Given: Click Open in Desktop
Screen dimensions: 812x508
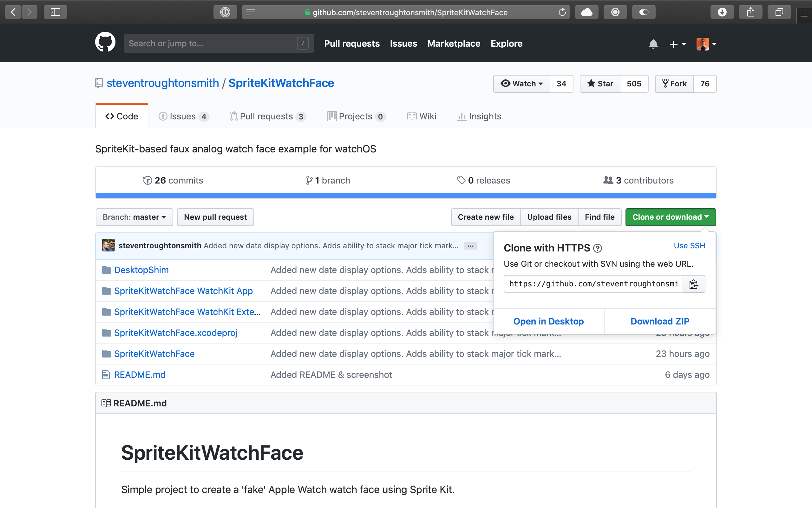Looking at the screenshot, I should pyautogui.click(x=549, y=322).
